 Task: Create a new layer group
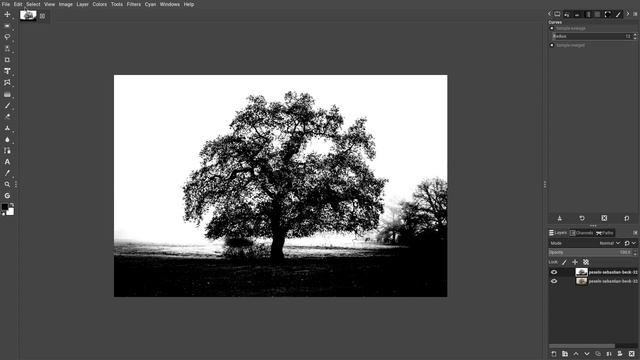coord(565,354)
